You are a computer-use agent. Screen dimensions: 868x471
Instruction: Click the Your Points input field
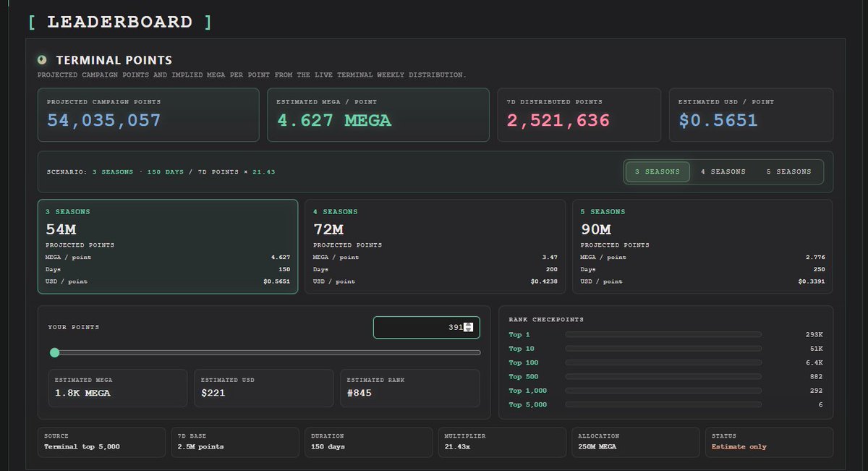point(426,327)
